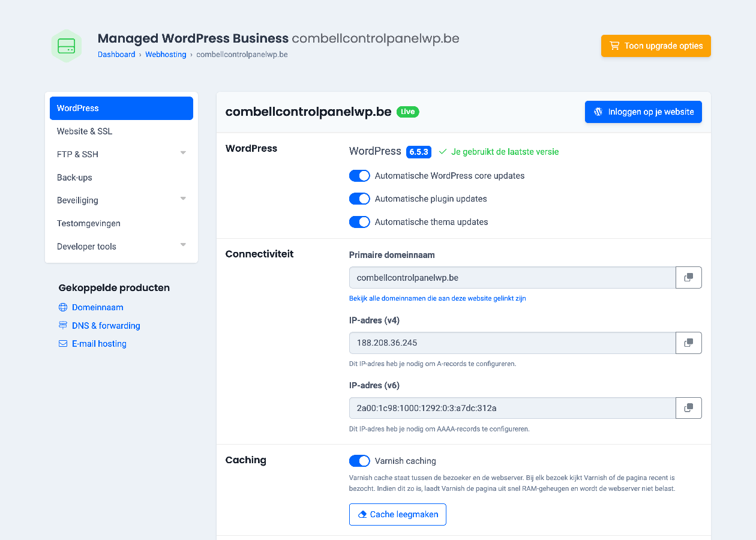Click the combellcontrolpanelwp.be breadcrumb text
The width and height of the screenshot is (756, 540).
242,55
